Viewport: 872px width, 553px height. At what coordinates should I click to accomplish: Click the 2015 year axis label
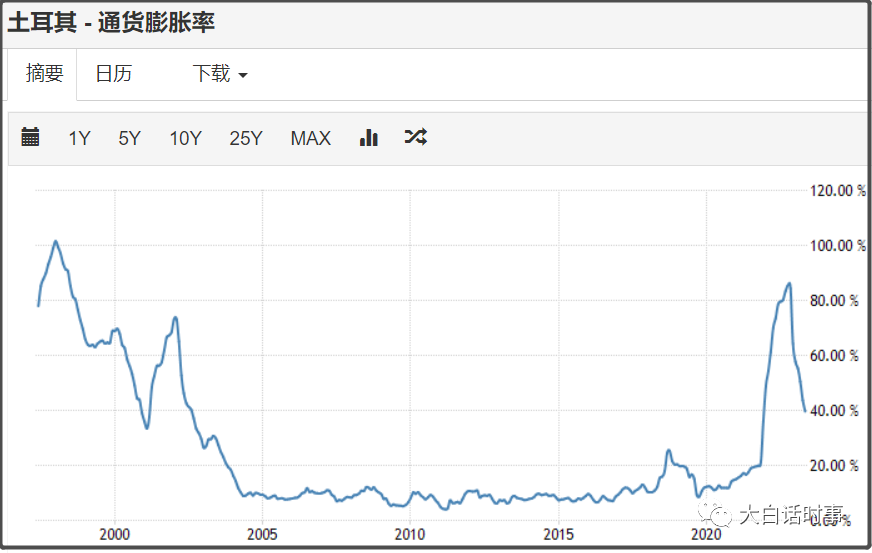pos(558,535)
